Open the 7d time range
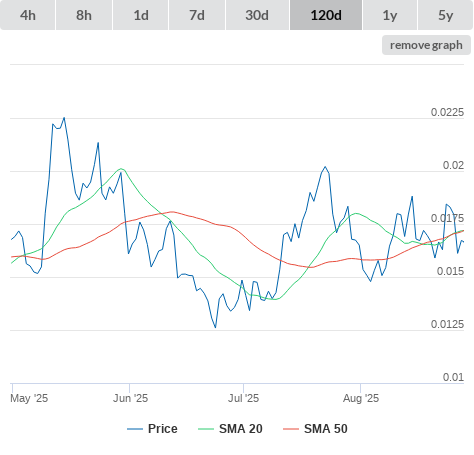The width and height of the screenshot is (474, 455). [197, 15]
